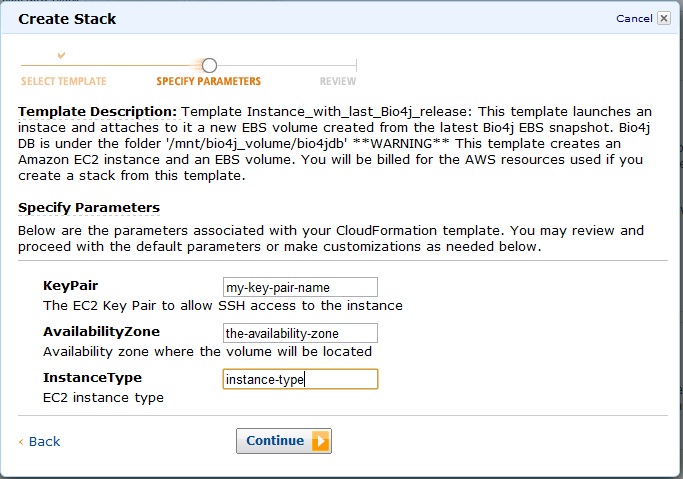
Task: Select the Select Template wizard step
Action: click(64, 81)
